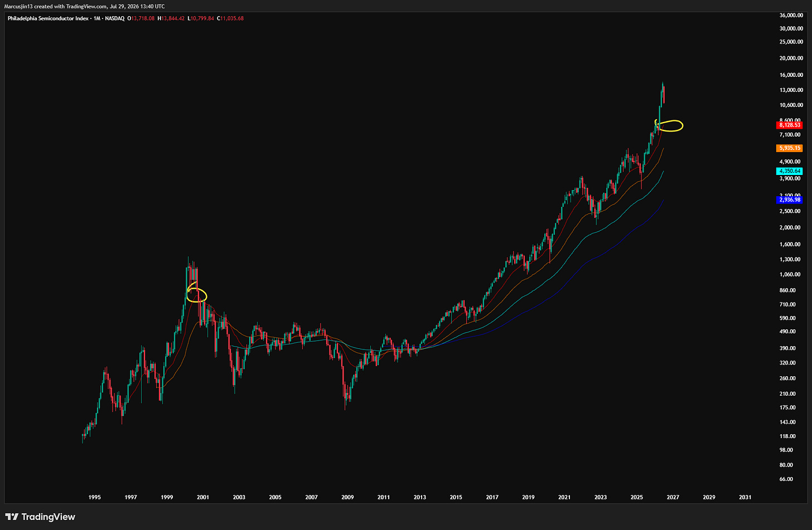Click the 2013 label on the time axis
812x530 pixels.
pos(419,497)
